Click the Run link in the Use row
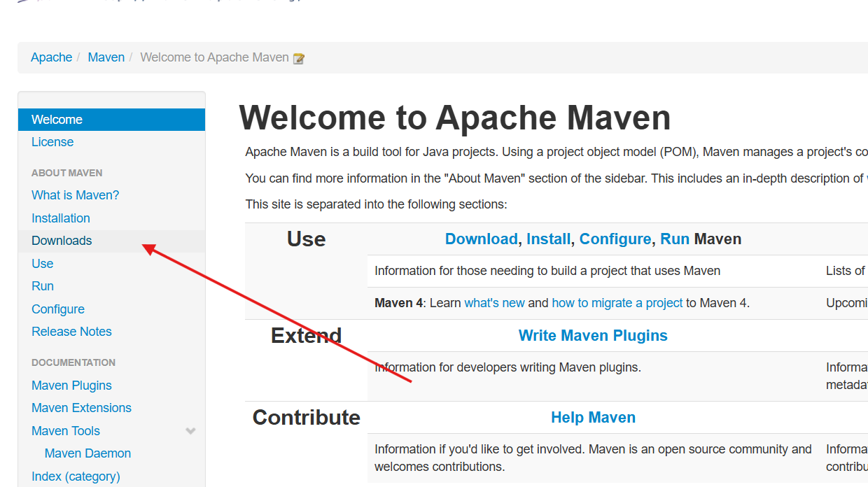 (x=675, y=239)
